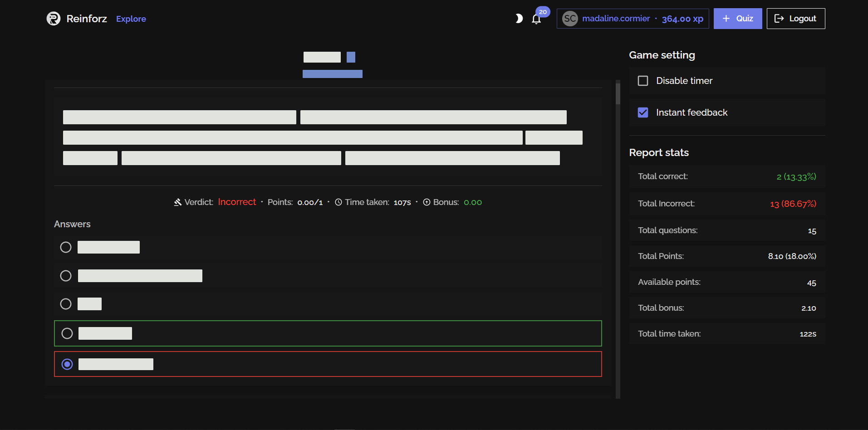Click the blue progress bar under title

click(333, 74)
